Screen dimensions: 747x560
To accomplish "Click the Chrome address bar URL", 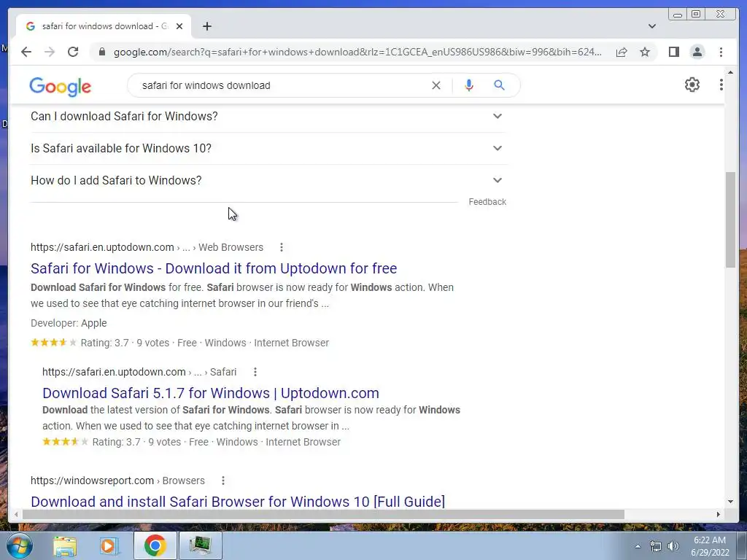I will [x=357, y=52].
